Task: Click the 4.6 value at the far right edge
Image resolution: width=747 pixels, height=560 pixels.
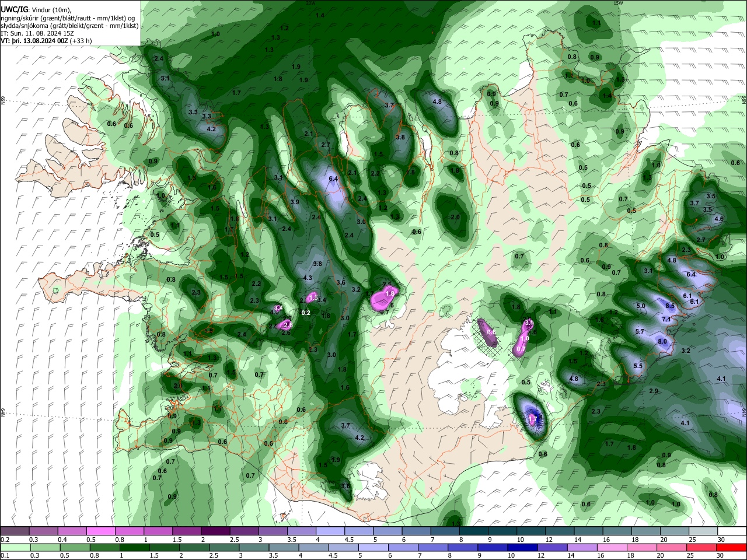Action: pos(719,219)
